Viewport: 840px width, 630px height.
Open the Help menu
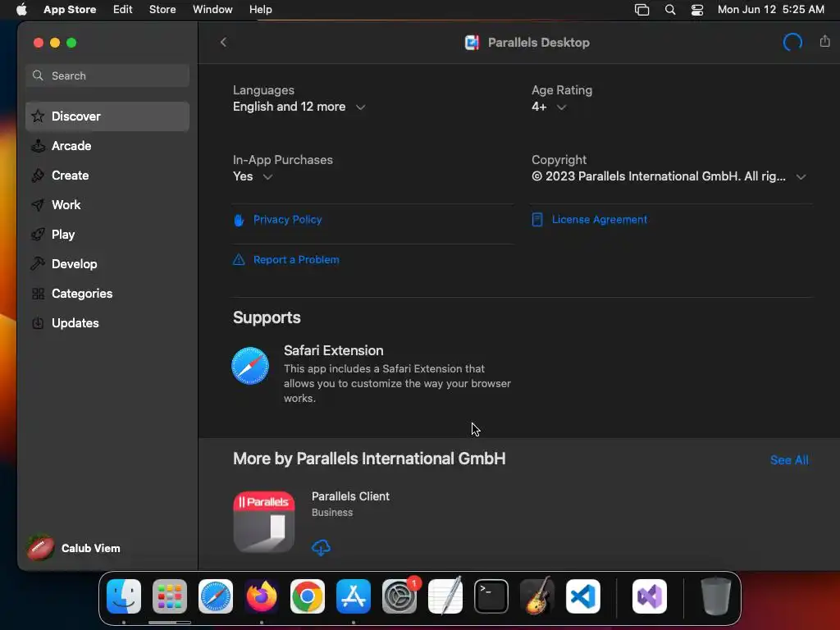click(260, 10)
